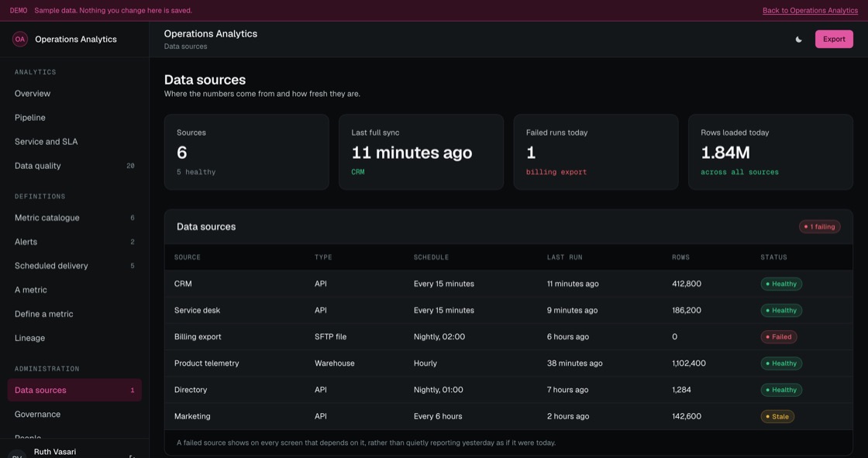Select the Service desk source name
868x458 pixels.
pyautogui.click(x=197, y=310)
